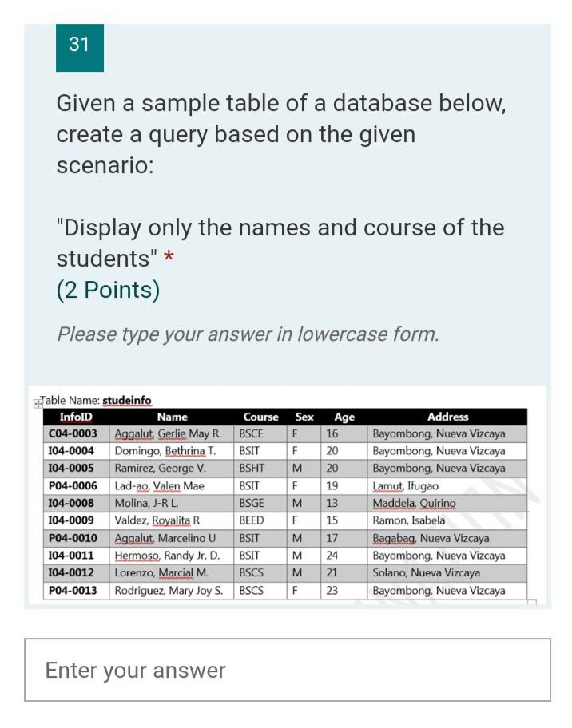Select the 'Name' column header

tap(173, 417)
